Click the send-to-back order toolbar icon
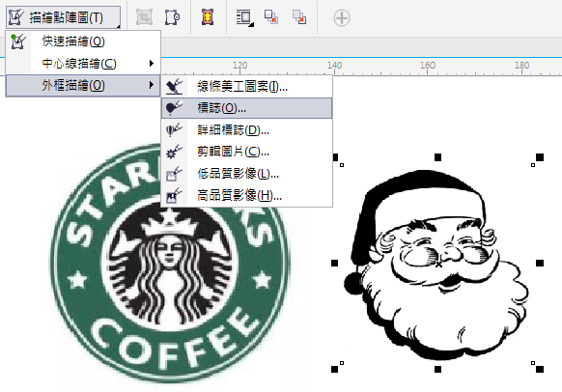The width and height of the screenshot is (562, 392). coord(299,16)
